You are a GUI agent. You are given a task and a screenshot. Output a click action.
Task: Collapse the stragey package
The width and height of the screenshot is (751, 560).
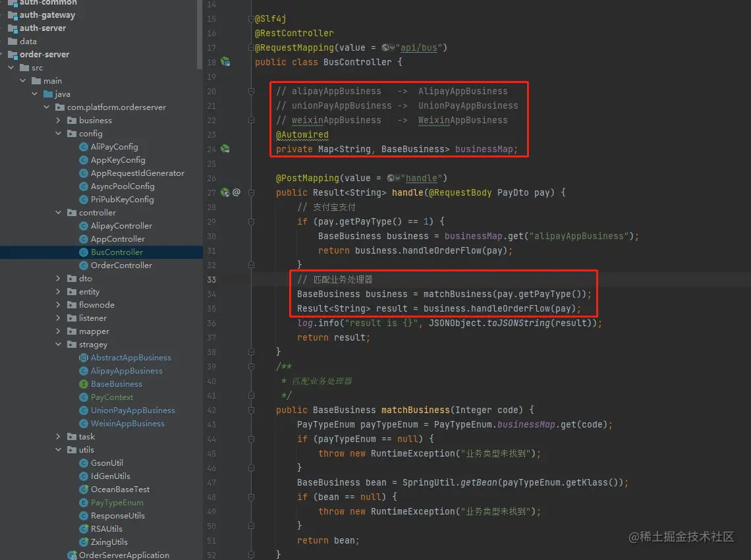click(59, 345)
